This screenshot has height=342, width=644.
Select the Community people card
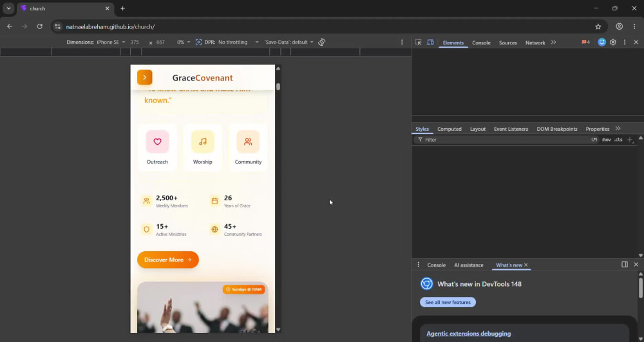tap(248, 147)
